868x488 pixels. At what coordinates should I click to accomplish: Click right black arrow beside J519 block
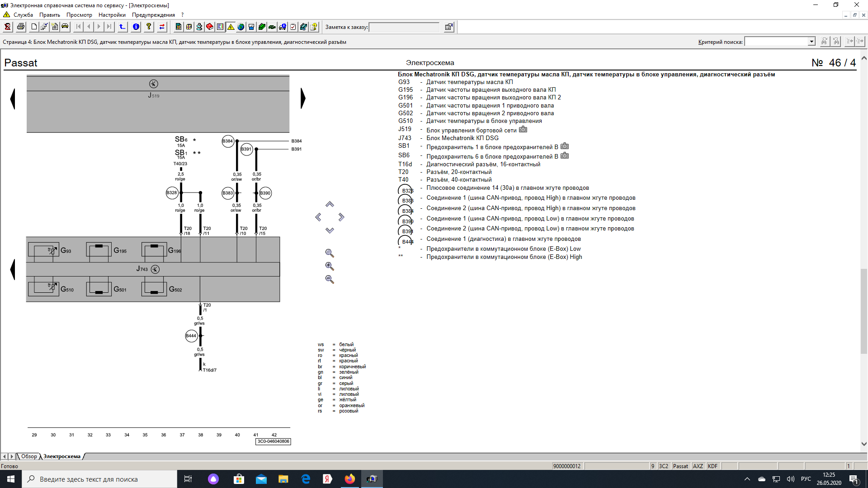point(303,99)
